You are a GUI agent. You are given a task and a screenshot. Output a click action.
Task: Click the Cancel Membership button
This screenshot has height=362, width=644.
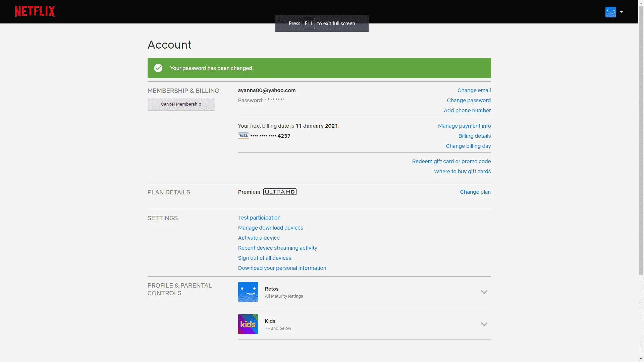pyautogui.click(x=181, y=104)
